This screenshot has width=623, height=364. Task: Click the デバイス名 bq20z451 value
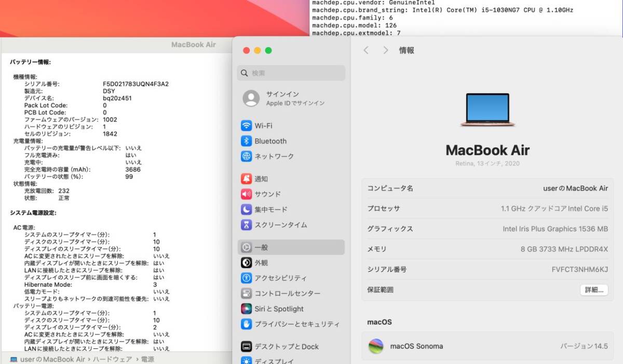coord(117,98)
